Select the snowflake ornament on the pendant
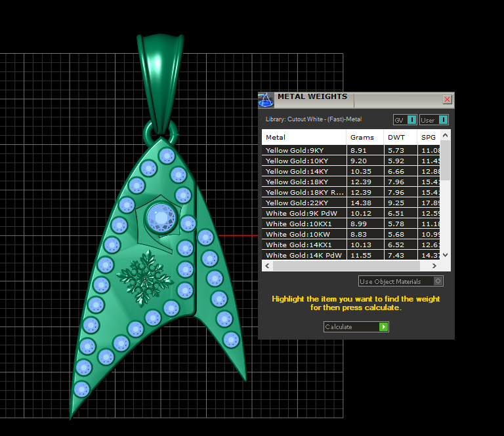Image resolution: width=504 pixels, height=436 pixels. tap(144, 278)
